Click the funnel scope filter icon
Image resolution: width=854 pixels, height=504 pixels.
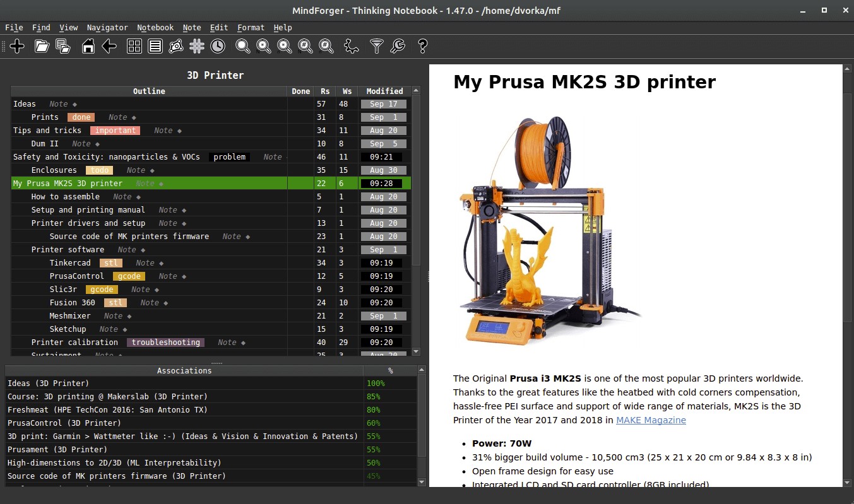377,46
